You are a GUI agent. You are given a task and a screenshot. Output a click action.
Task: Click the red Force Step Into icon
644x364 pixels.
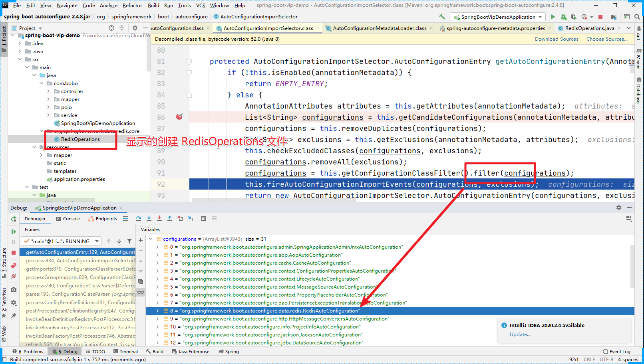[159, 218]
